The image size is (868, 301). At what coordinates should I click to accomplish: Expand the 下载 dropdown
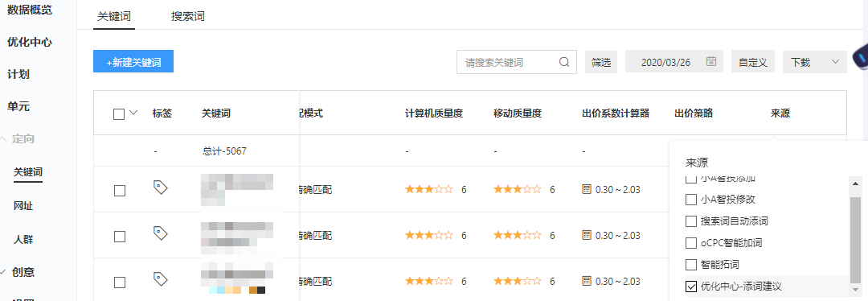tap(814, 62)
